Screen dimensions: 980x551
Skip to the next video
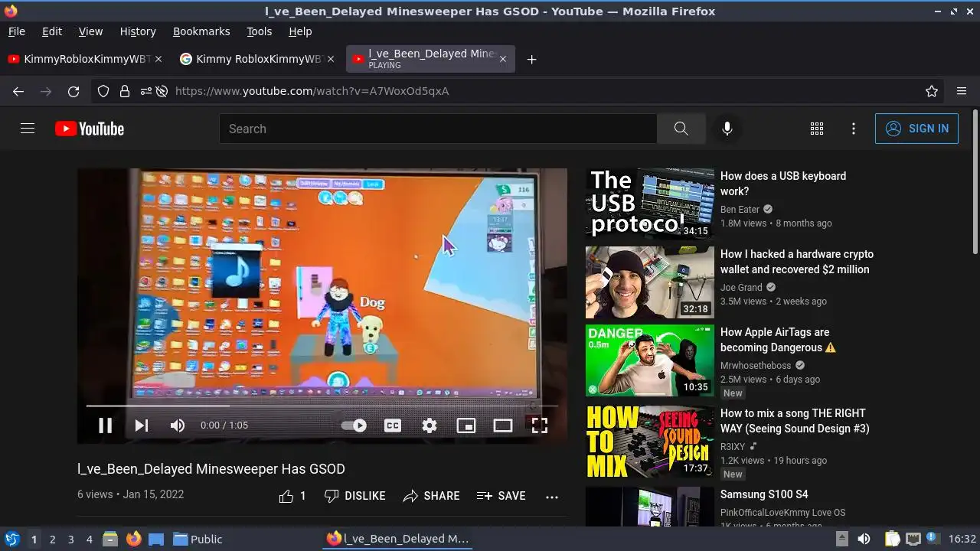(142, 425)
